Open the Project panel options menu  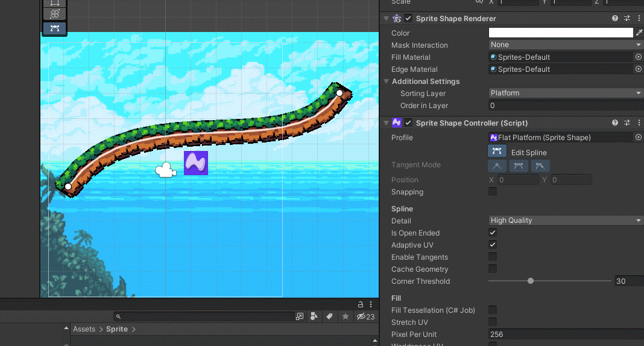coord(371,304)
